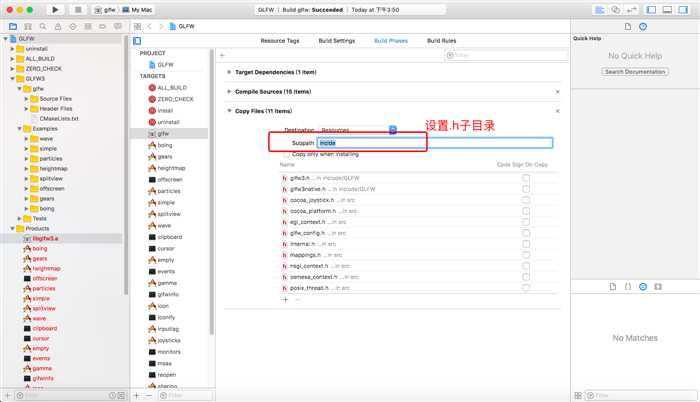The image size is (700, 402).
Task: Add a file to Copy Files list
Action: pos(285,299)
